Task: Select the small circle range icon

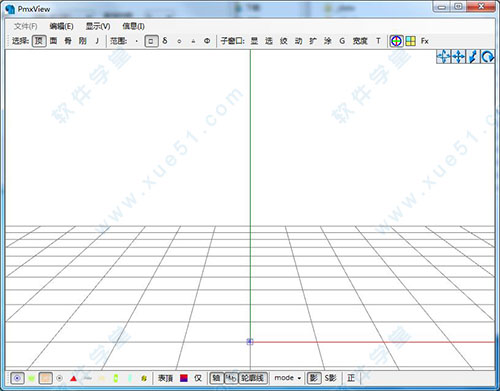Action: tap(179, 41)
